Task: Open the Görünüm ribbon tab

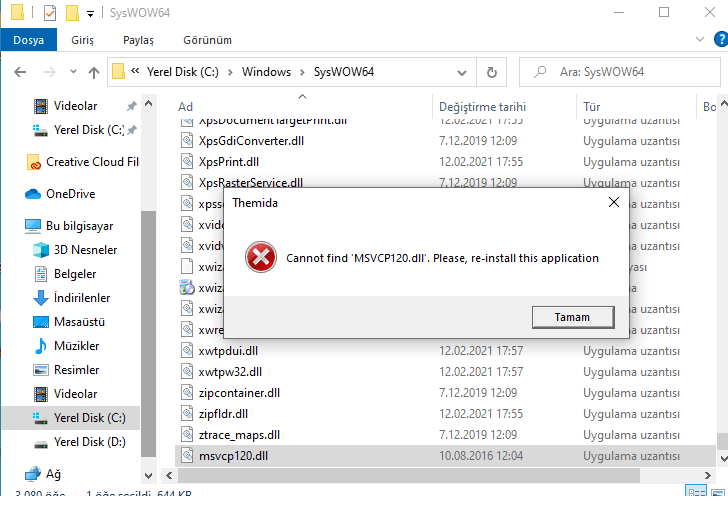Action: point(207,40)
